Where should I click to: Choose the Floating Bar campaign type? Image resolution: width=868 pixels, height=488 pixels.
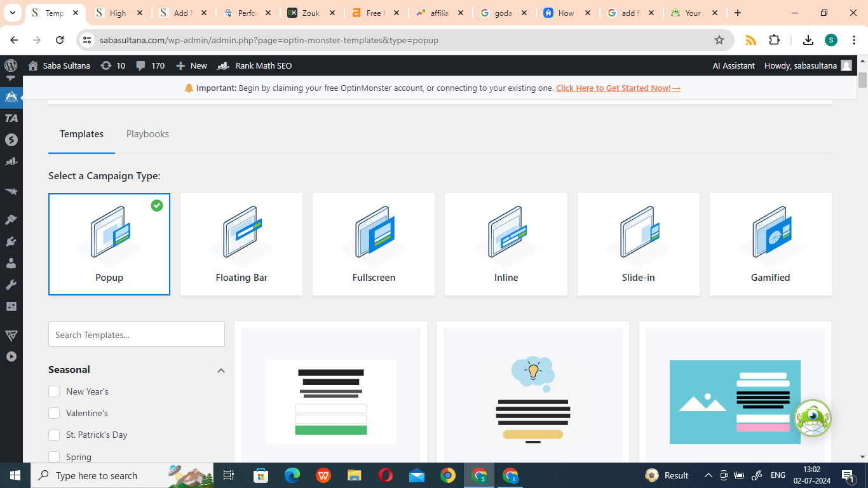tap(241, 244)
